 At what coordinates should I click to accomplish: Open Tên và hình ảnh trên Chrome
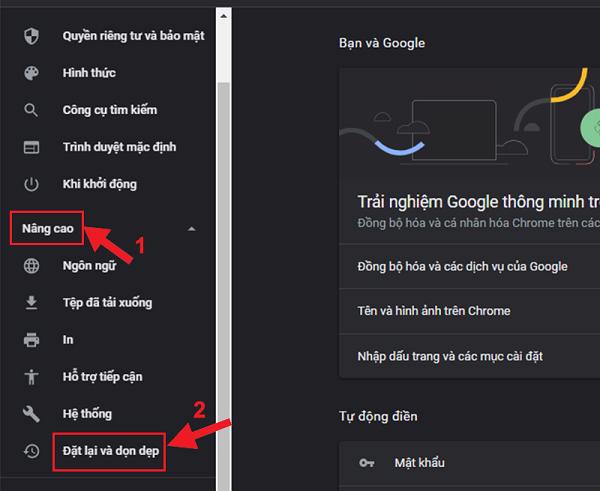(433, 311)
